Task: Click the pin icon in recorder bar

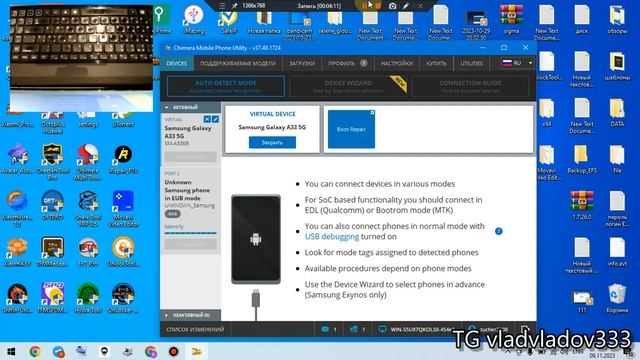Action: pyautogui.click(x=234, y=6)
